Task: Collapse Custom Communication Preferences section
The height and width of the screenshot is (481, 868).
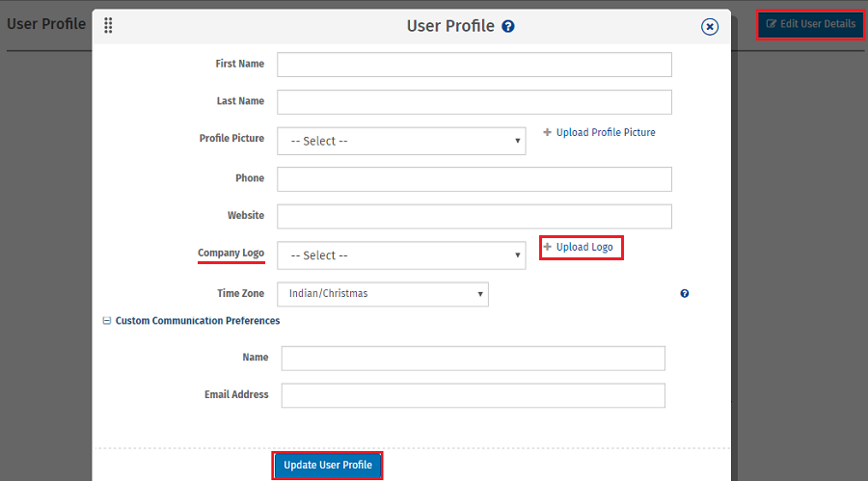Action: click(107, 321)
